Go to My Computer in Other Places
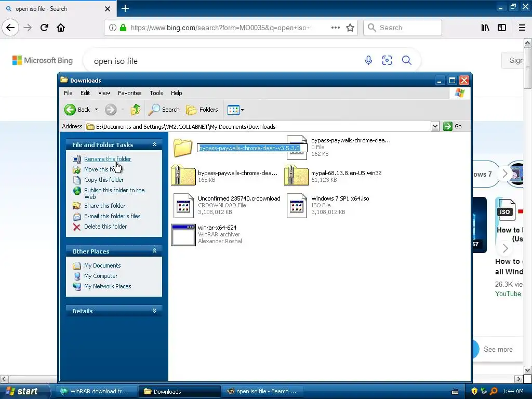This screenshot has width=532, height=399. (101, 276)
